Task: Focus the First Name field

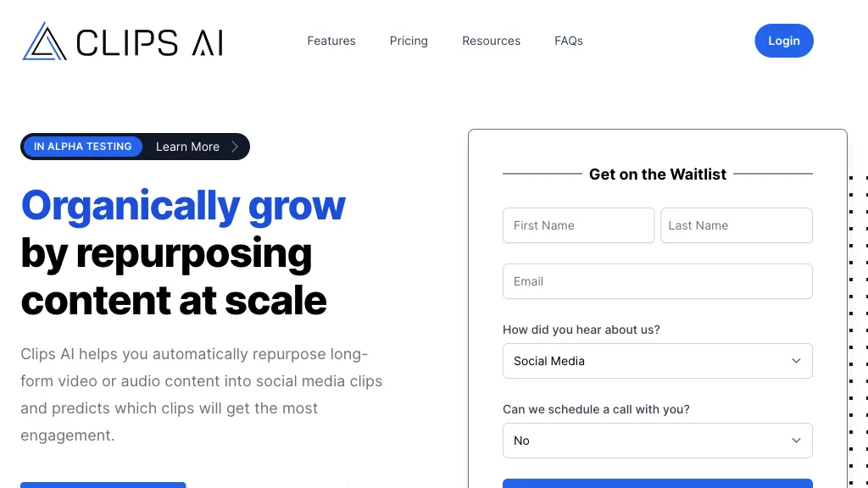Action: [x=578, y=225]
